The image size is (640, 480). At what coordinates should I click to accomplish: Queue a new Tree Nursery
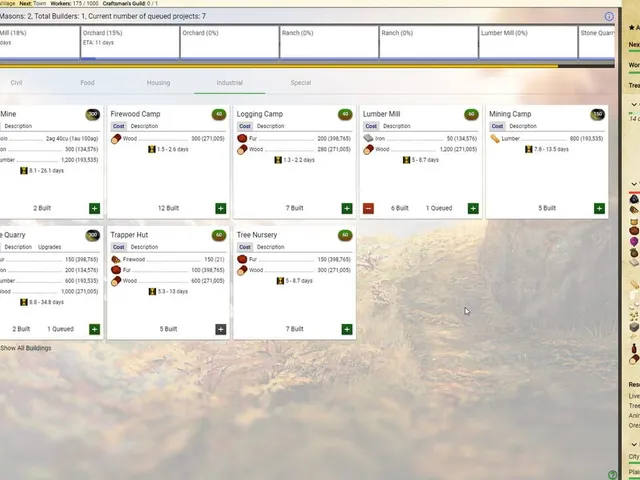click(347, 329)
